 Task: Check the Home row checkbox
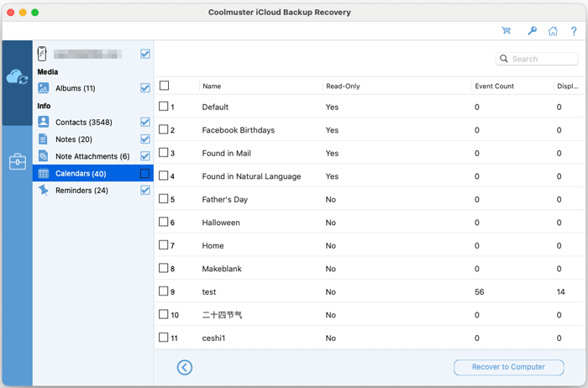click(163, 245)
